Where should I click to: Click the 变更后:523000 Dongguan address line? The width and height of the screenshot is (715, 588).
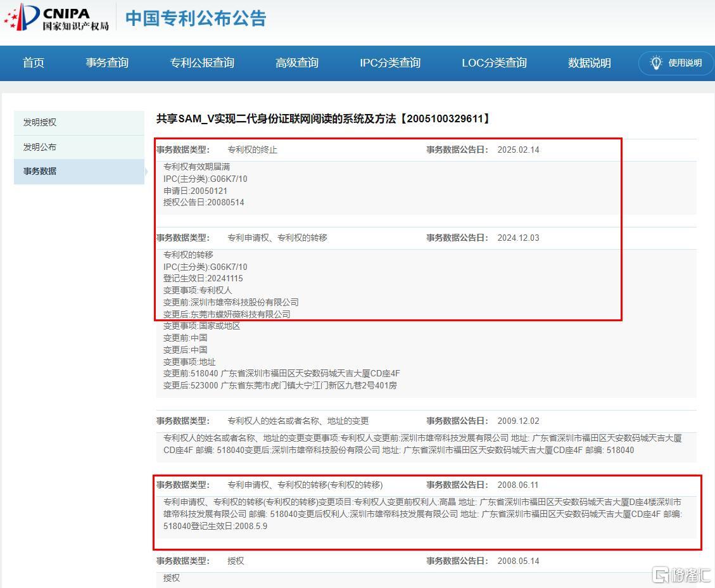[x=280, y=386]
